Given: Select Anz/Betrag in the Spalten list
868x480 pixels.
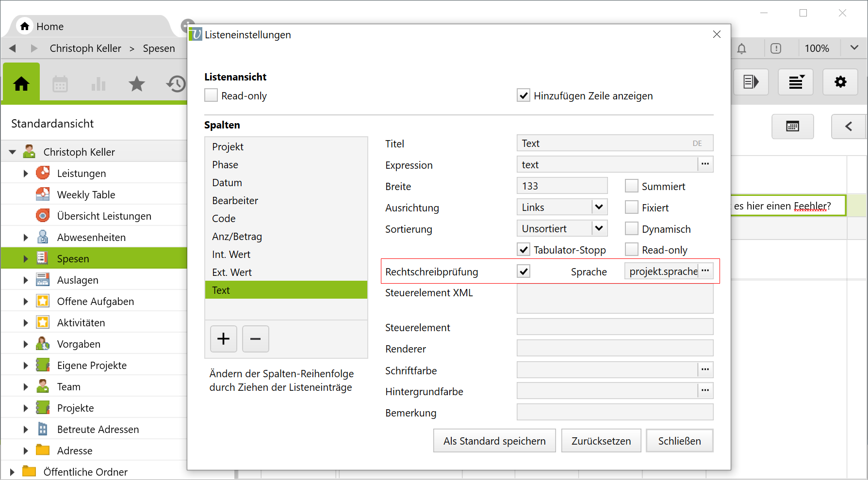Looking at the screenshot, I should 237,237.
